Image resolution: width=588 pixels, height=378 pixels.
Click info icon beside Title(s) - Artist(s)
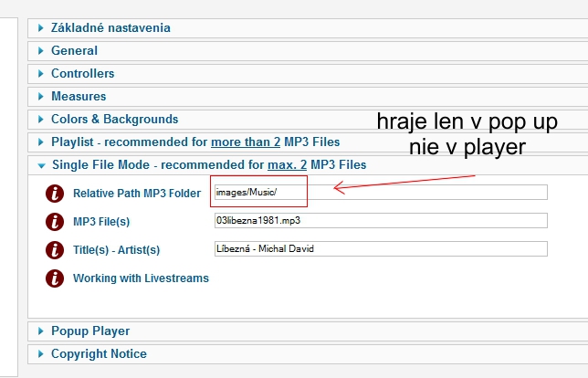click(56, 249)
